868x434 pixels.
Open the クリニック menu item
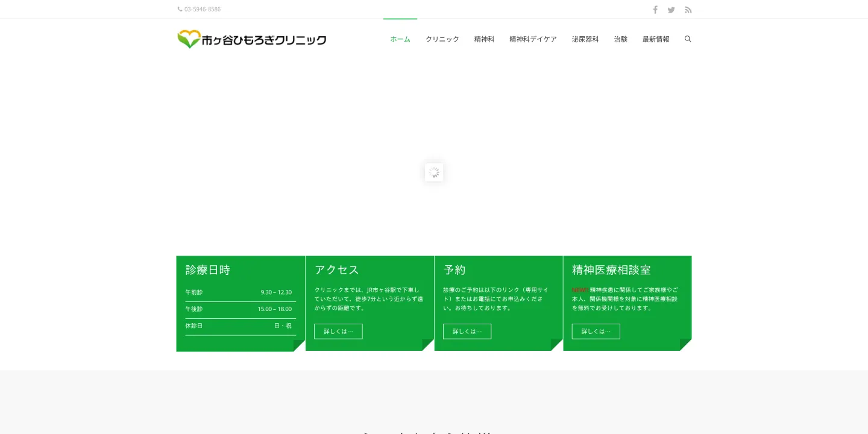442,39
